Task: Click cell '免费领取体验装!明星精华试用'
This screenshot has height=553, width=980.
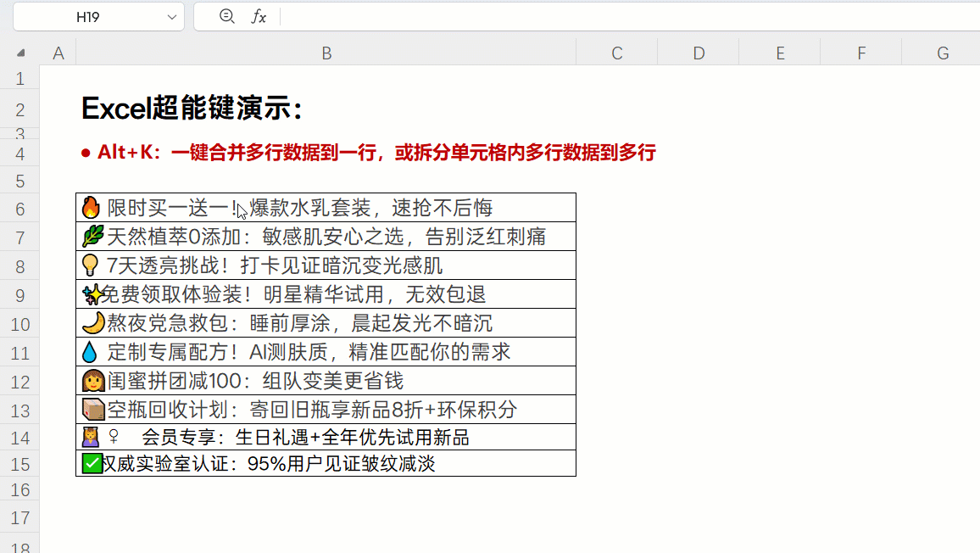Action: (x=326, y=294)
